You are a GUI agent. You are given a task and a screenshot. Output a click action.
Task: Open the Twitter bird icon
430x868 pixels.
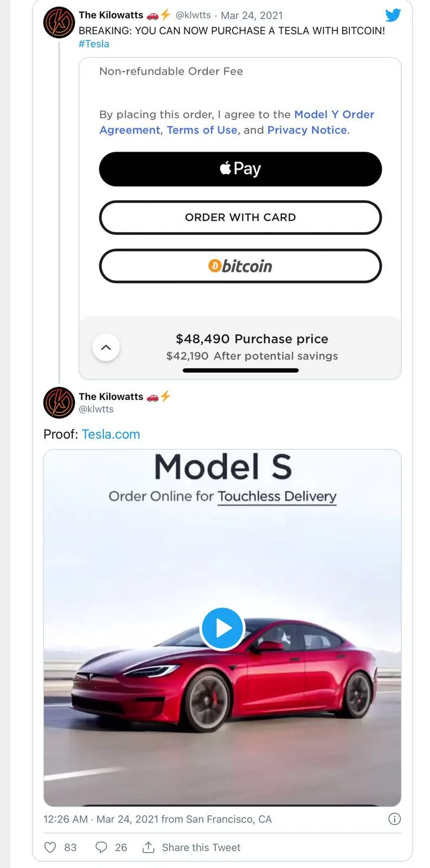click(x=394, y=15)
